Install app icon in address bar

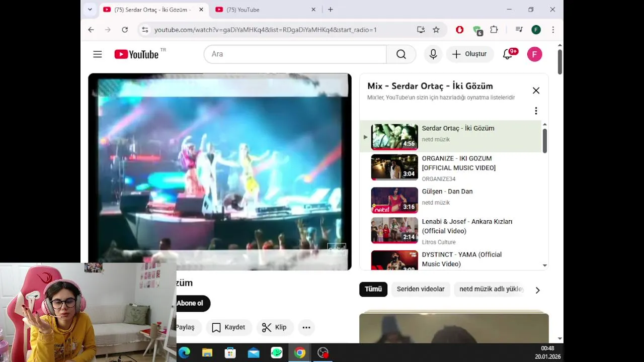click(421, 30)
